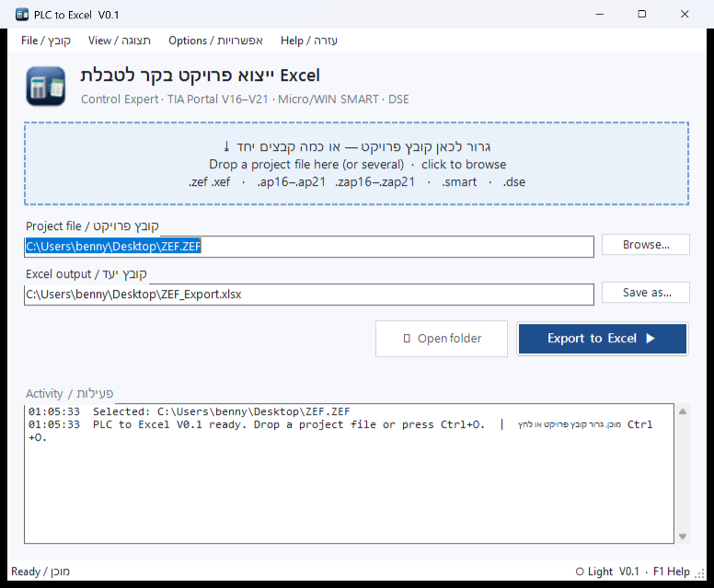Click F1 Help in the status bar
Image resolution: width=714 pixels, height=588 pixels.
[x=671, y=571]
